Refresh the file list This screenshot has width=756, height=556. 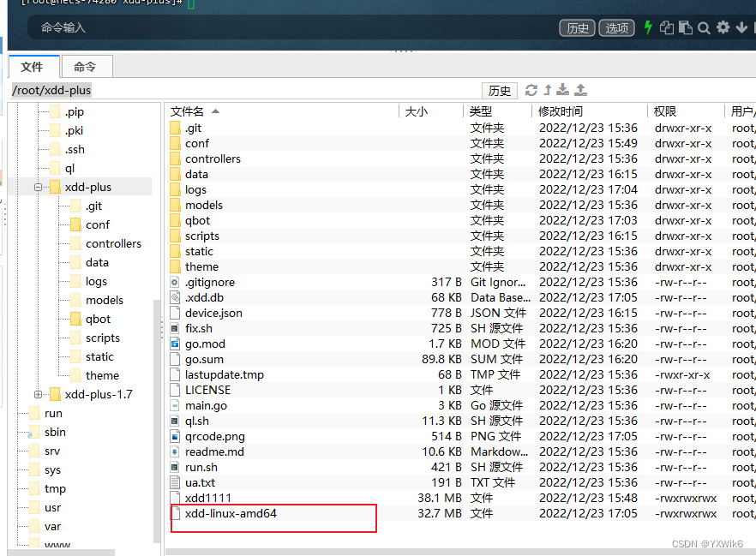click(531, 90)
